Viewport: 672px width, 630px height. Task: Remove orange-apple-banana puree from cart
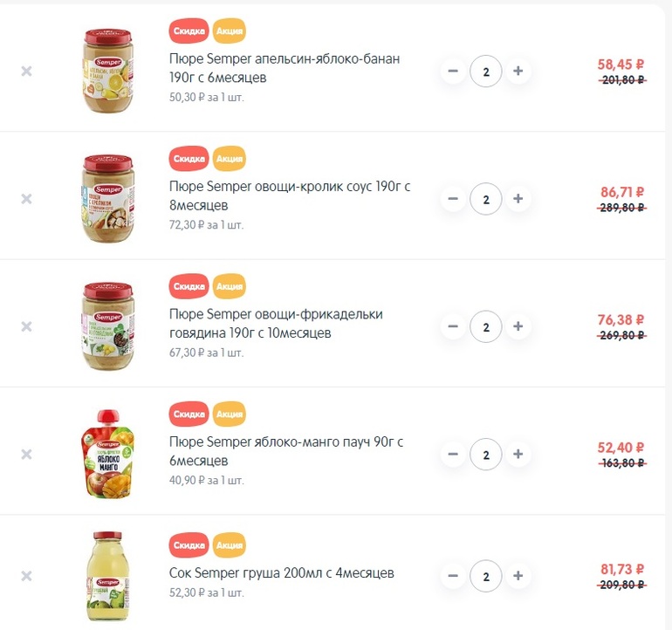[x=26, y=71]
